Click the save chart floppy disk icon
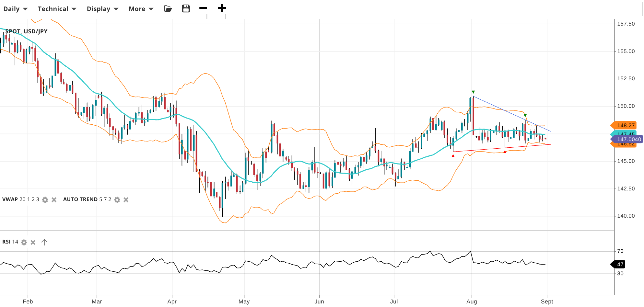644x307 pixels. pos(186,9)
